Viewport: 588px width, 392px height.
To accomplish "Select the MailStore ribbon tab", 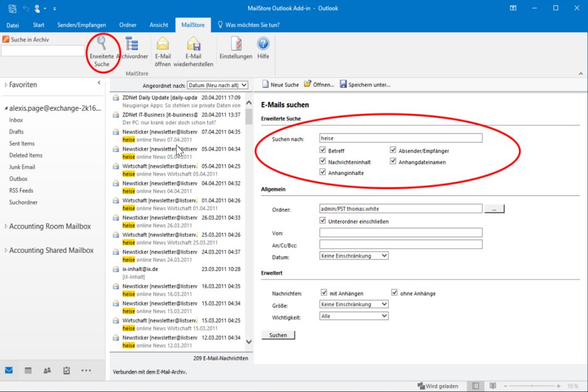I will [193, 25].
